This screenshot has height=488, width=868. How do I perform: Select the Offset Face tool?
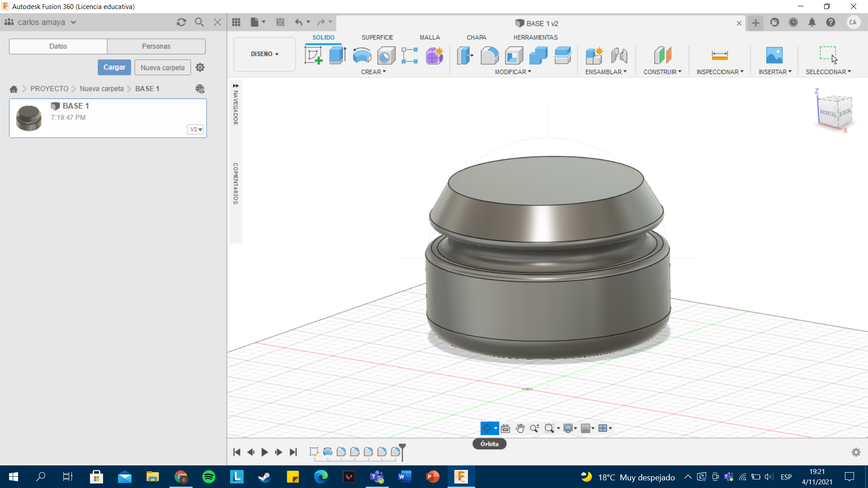click(563, 56)
